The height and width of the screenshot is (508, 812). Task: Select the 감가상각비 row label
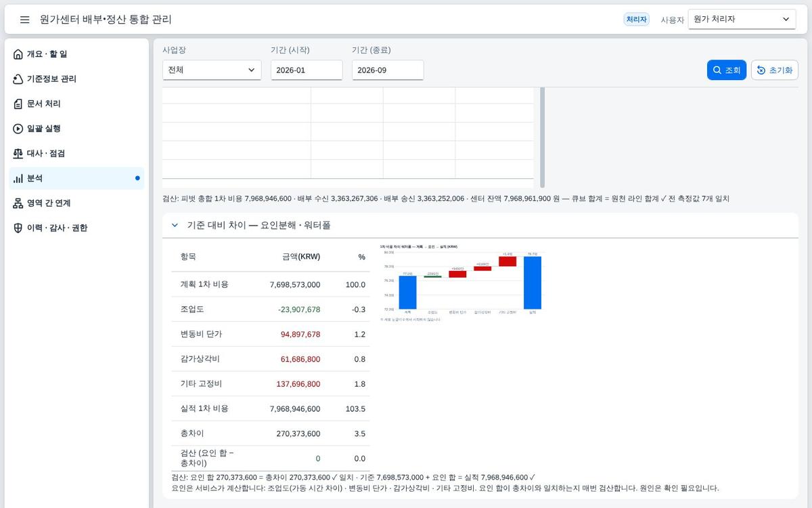[x=200, y=359]
